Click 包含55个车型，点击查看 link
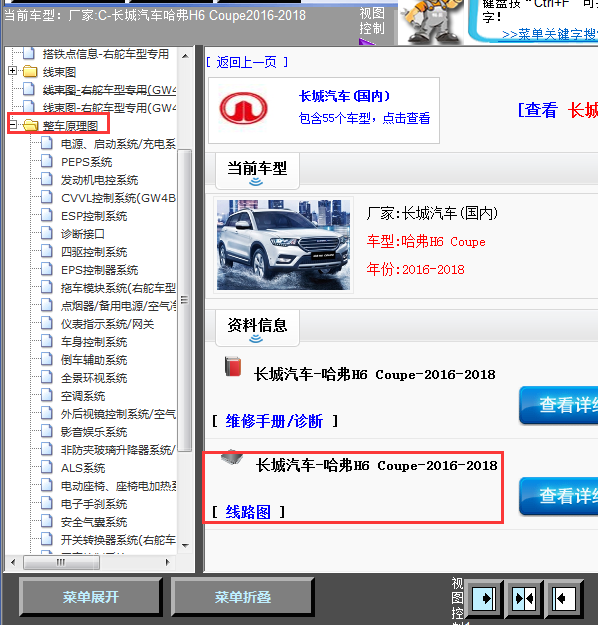598x625 pixels. click(x=364, y=118)
